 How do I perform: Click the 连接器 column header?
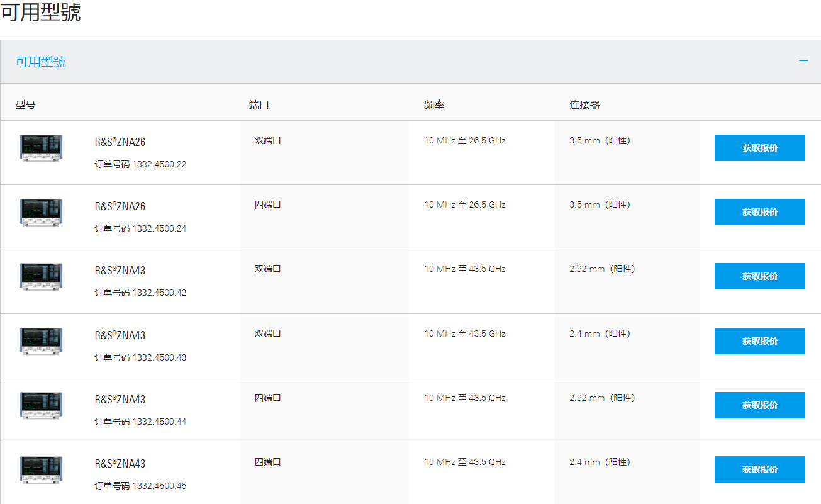click(x=584, y=105)
